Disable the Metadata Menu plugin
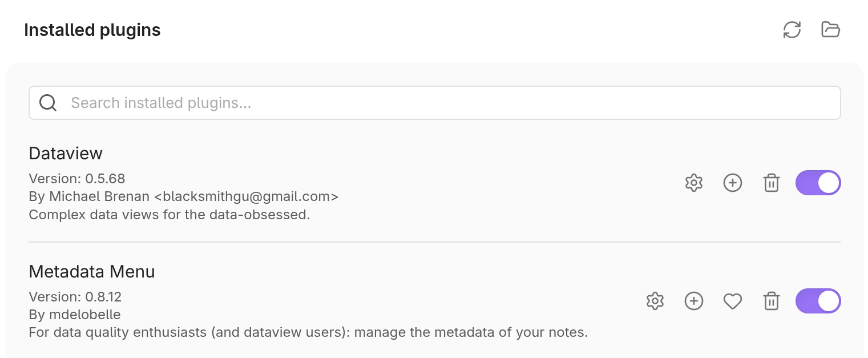This screenshot has width=868, height=358. [818, 301]
